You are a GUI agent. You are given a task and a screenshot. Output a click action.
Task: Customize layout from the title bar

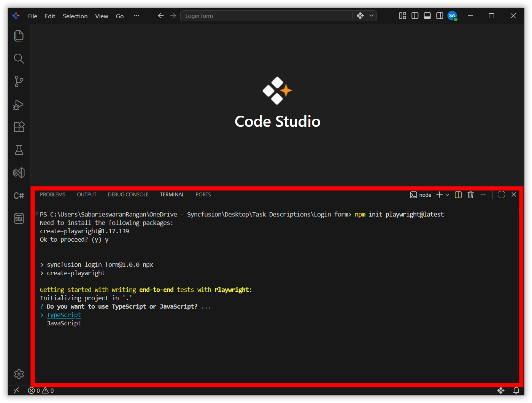click(402, 16)
